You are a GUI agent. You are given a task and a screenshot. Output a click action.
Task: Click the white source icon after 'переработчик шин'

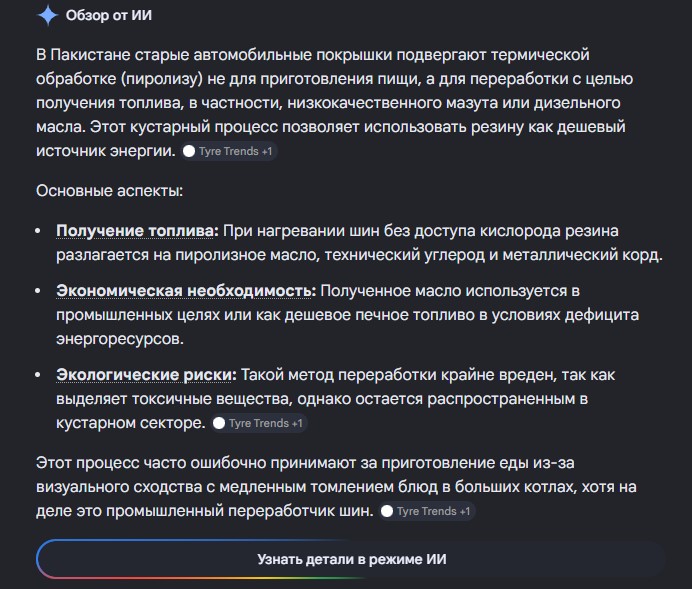pyautogui.click(x=387, y=511)
